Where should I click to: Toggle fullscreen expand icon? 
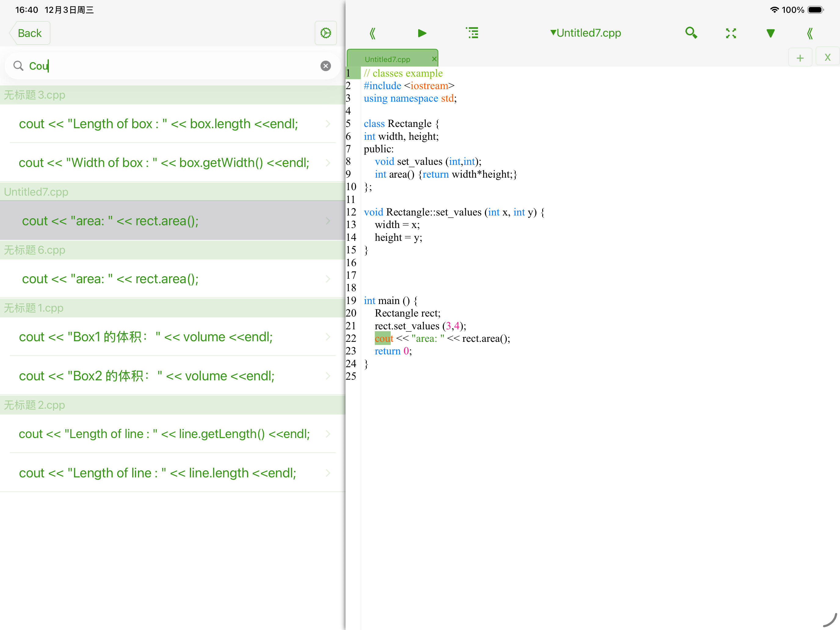click(731, 33)
